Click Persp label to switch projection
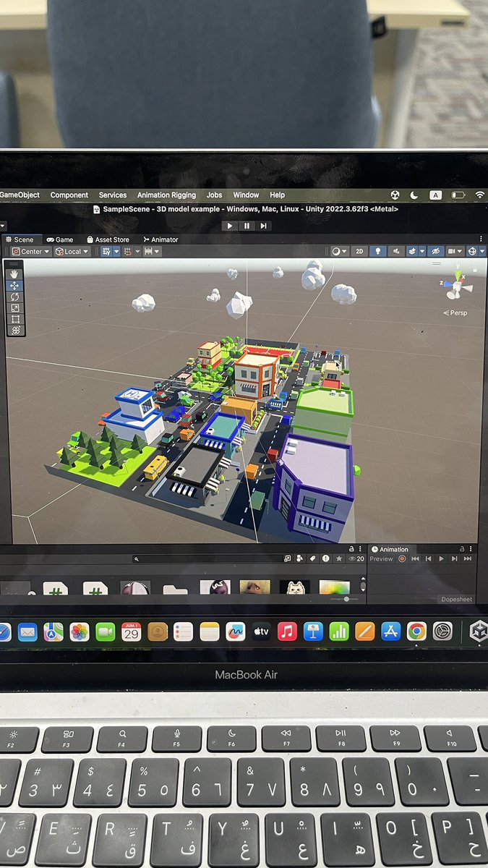 point(456,313)
